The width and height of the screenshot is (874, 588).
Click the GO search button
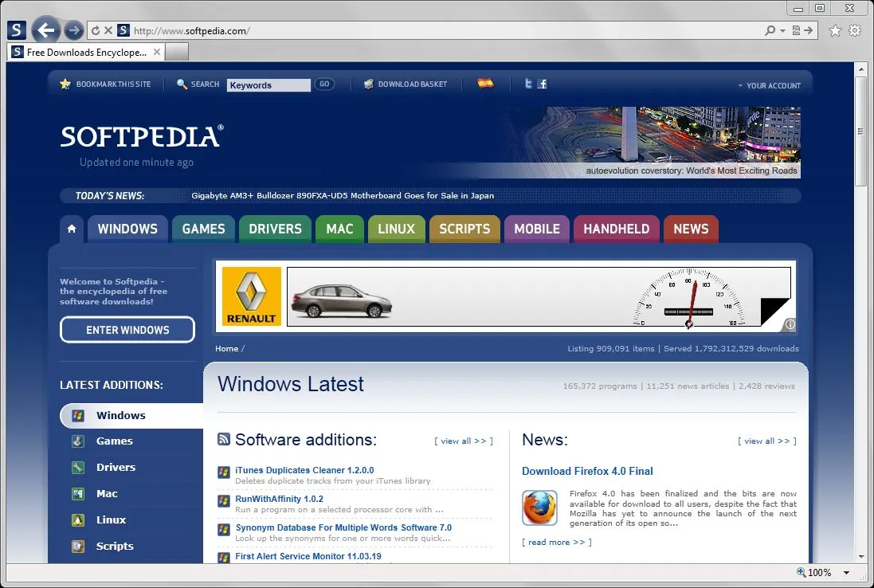coord(324,84)
